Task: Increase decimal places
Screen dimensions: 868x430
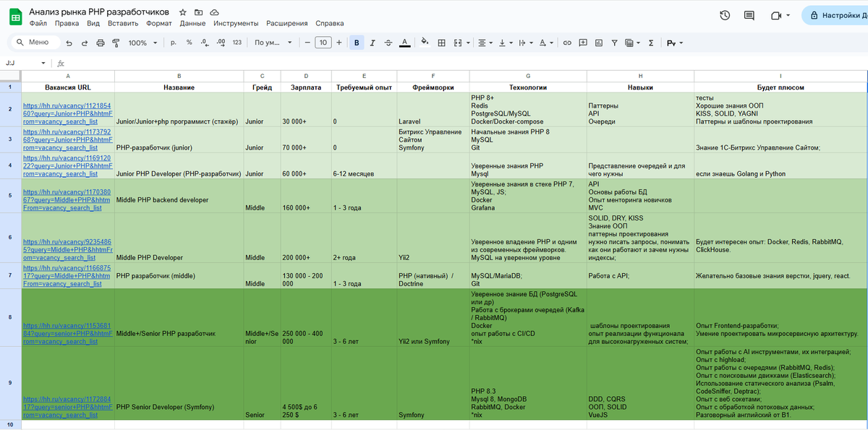Action: point(221,43)
